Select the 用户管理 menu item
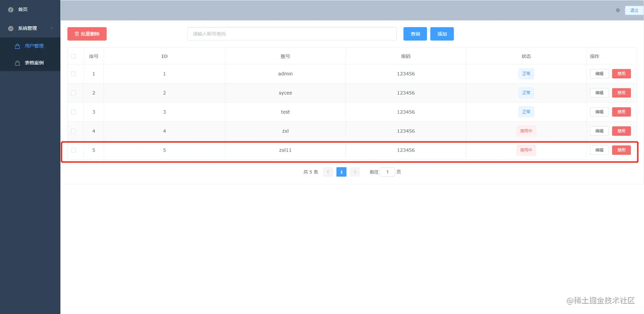644x314 pixels. (x=30, y=46)
